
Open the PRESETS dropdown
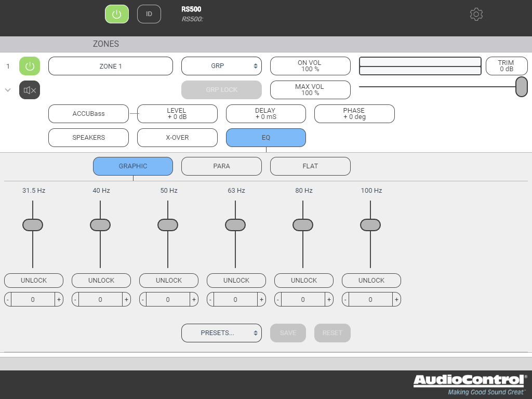pos(221,333)
